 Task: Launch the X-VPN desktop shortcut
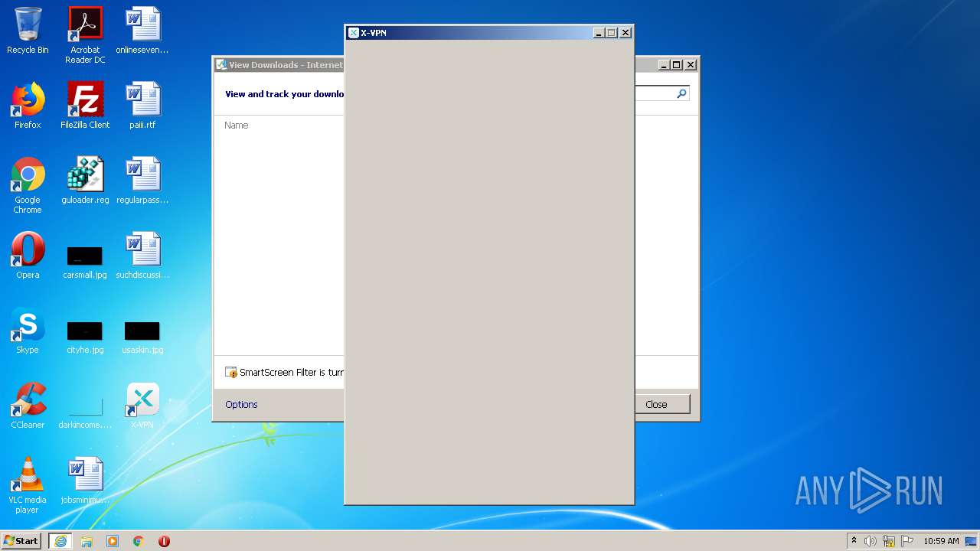tap(142, 406)
